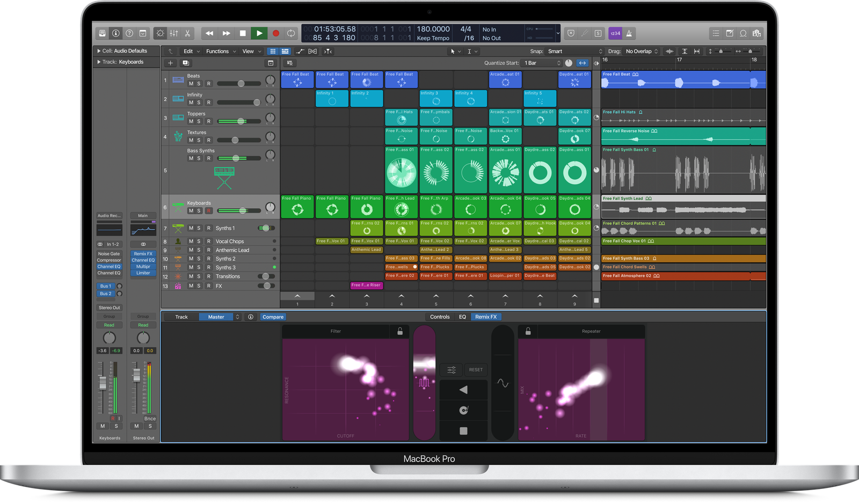This screenshot has width=859, height=504.
Task: Toggle the Automation view button
Action: tap(300, 52)
